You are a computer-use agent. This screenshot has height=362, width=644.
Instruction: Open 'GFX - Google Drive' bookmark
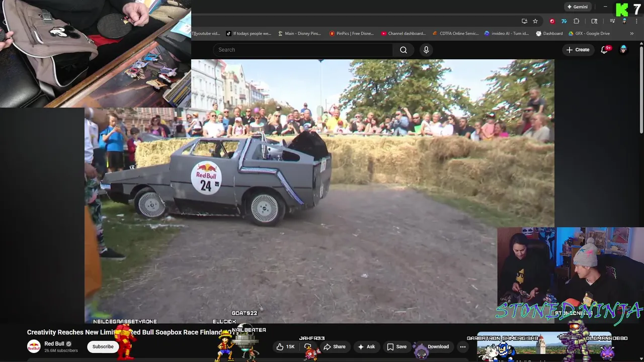589,34
